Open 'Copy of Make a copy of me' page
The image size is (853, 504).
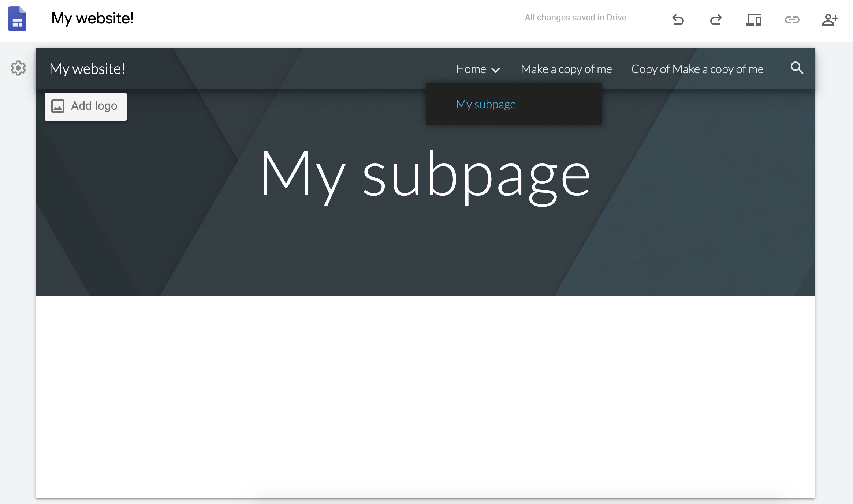tap(697, 69)
